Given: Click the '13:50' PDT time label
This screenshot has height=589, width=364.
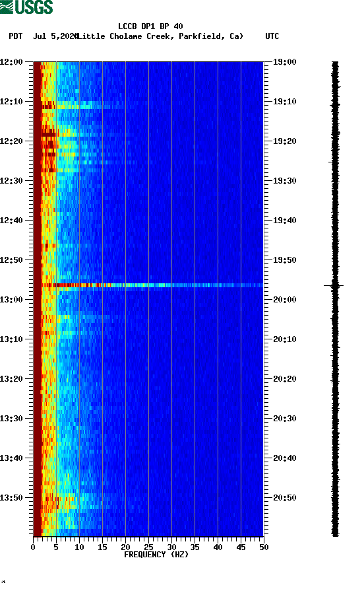Looking at the screenshot, I should click(x=12, y=498).
